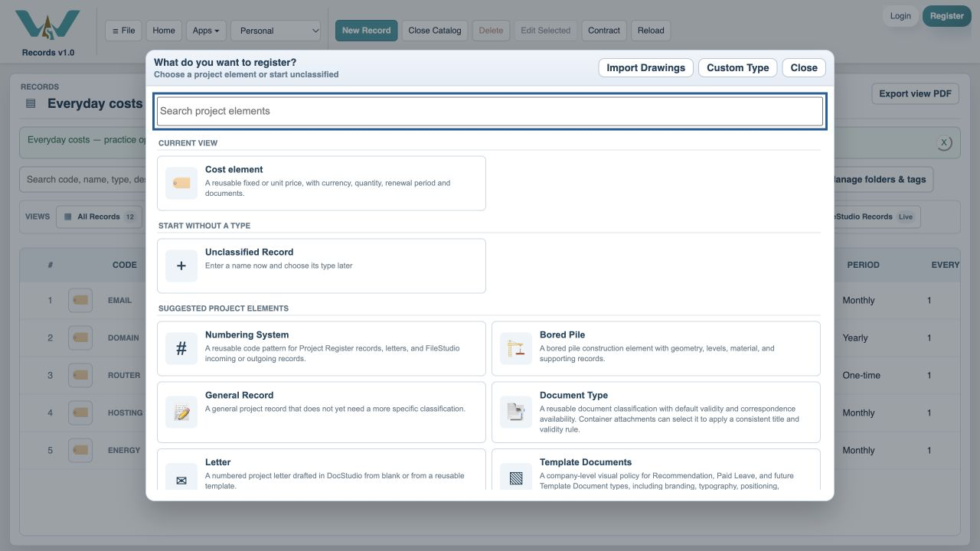The width and height of the screenshot is (980, 551).
Task: Click the plus icon for Unclassified Record
Action: coord(181,266)
